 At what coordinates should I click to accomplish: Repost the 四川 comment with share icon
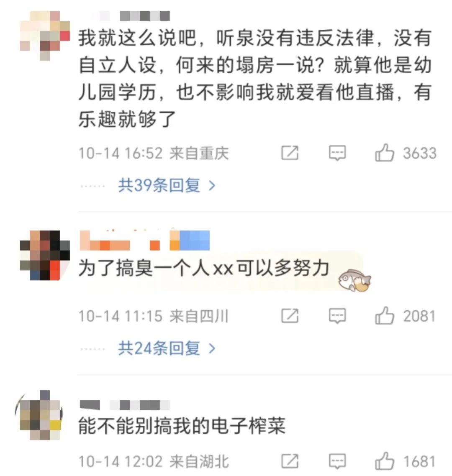290,316
